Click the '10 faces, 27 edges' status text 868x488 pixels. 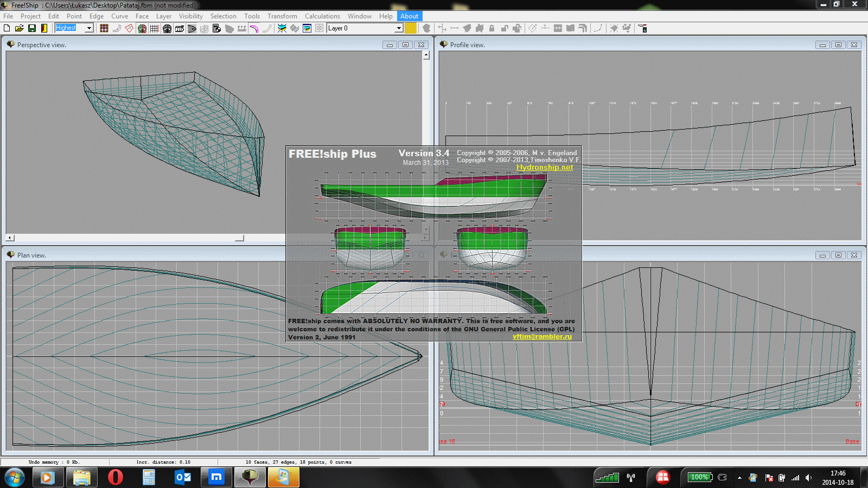298,462
